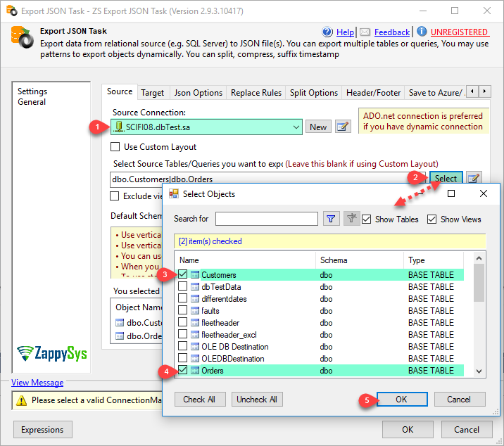Image resolution: width=504 pixels, height=446 pixels.
Task: Check the fleetheader_excl table checkbox
Action: point(182,334)
